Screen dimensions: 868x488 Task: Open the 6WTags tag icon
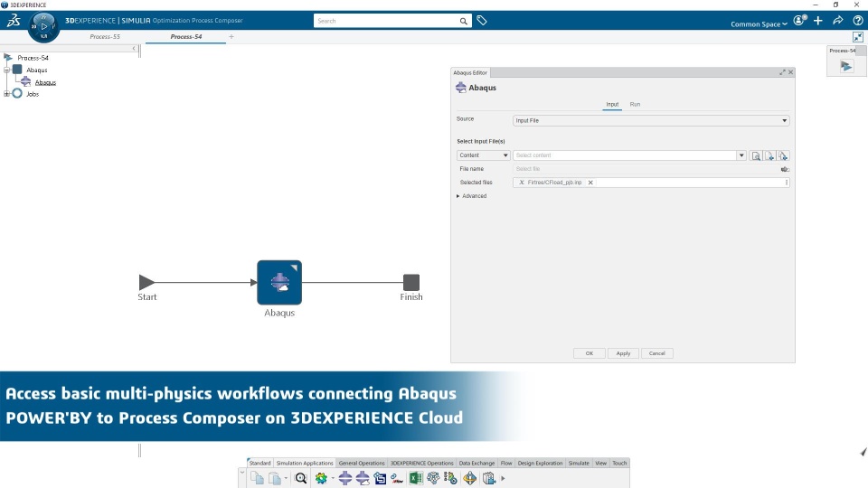coord(482,21)
